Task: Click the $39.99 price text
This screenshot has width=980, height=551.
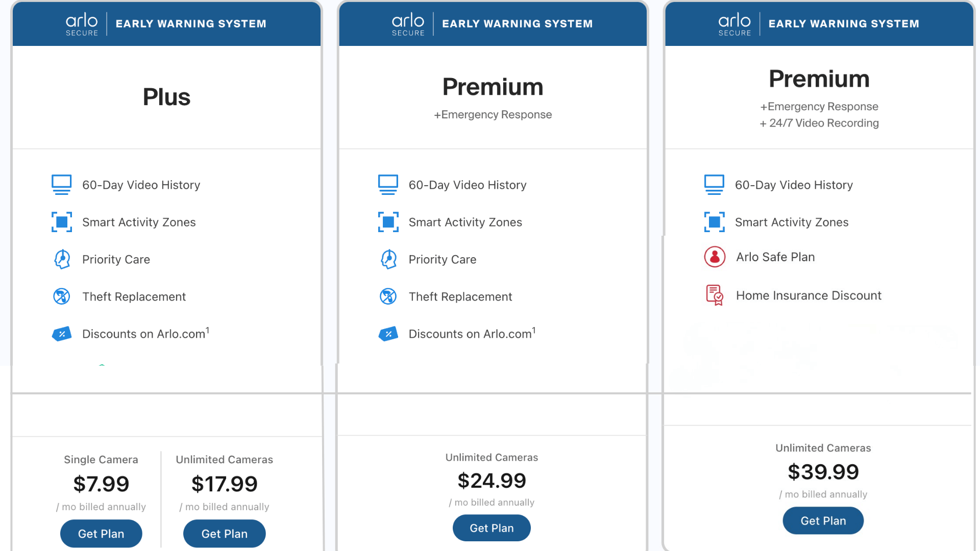Action: click(x=823, y=472)
